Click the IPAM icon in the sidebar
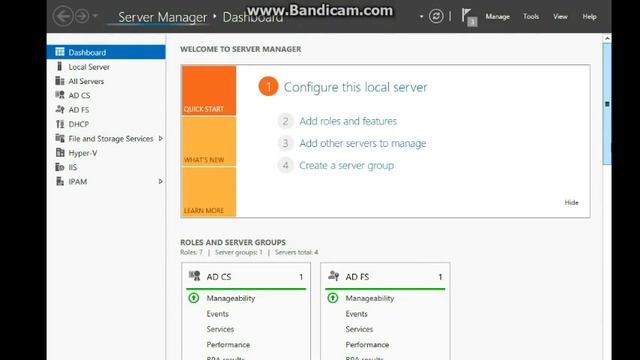The height and width of the screenshot is (360, 640). point(60,181)
